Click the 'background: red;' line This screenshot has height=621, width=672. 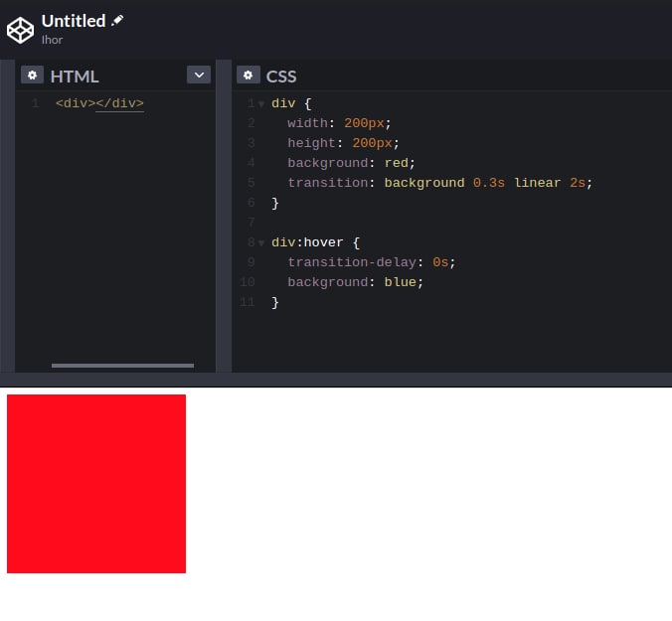point(352,163)
